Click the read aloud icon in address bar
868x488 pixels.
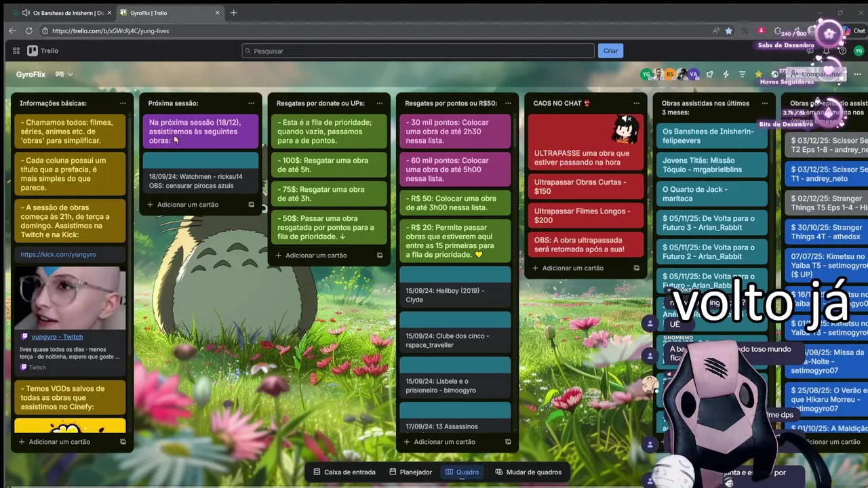pyautogui.click(x=715, y=30)
